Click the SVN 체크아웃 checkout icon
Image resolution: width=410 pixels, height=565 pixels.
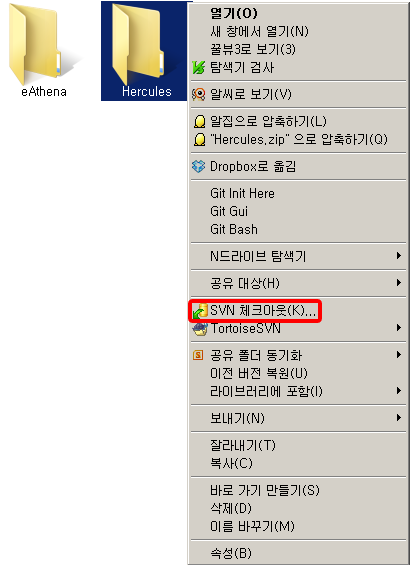point(200,311)
